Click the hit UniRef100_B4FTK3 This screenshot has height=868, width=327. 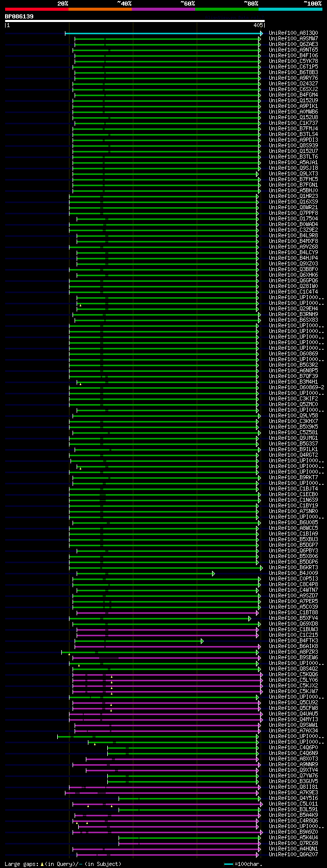click(293, 641)
